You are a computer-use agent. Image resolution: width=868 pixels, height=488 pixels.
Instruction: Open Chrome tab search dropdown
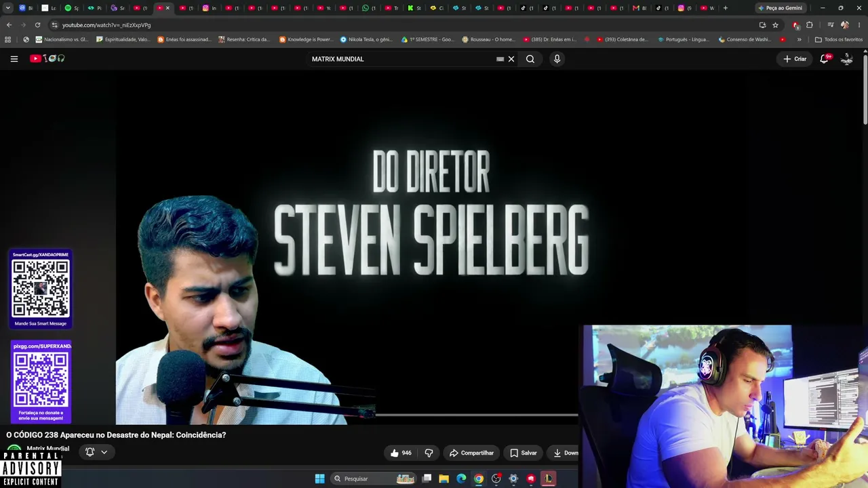coord(7,8)
